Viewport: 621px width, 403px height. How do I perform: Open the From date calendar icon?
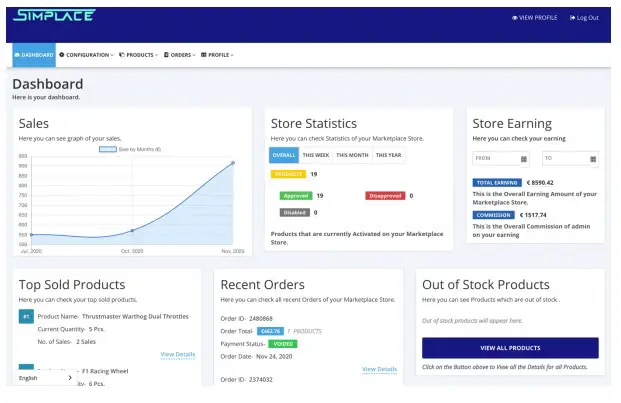[524, 159]
